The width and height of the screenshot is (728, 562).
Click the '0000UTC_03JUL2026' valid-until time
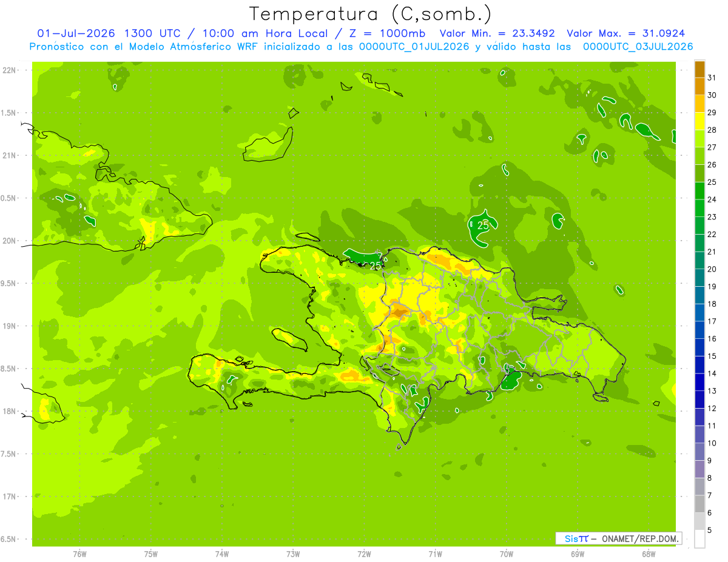click(638, 47)
